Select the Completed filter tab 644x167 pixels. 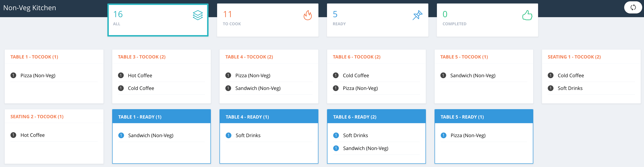tap(487, 20)
